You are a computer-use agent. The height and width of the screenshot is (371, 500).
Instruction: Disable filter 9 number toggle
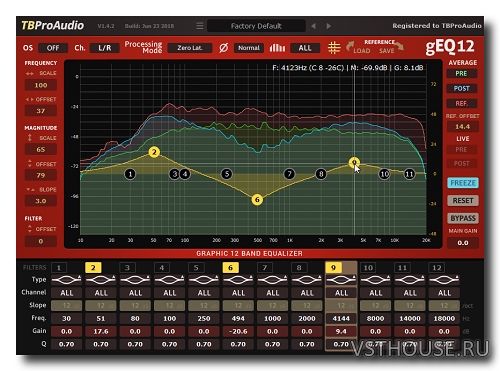point(333,268)
